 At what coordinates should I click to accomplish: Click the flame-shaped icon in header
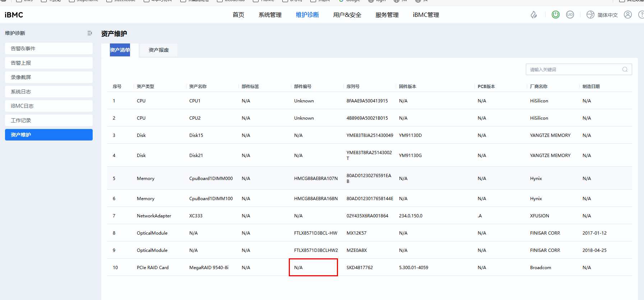[534, 15]
